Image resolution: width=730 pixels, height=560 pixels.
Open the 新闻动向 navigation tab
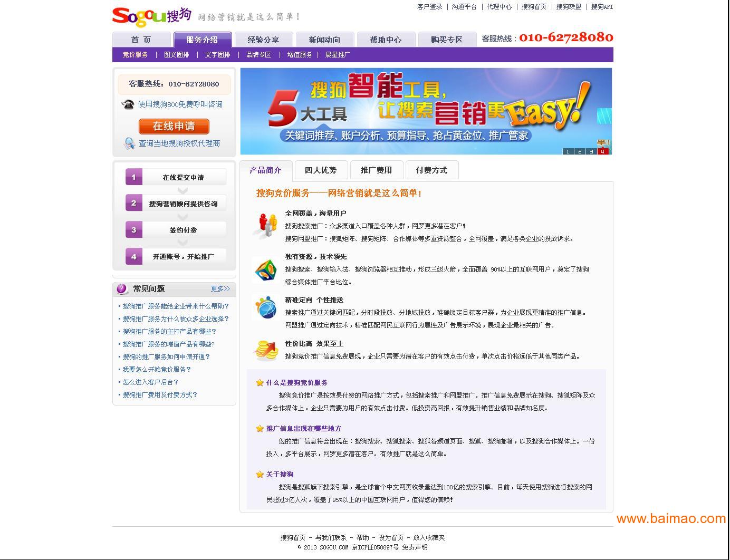click(324, 40)
